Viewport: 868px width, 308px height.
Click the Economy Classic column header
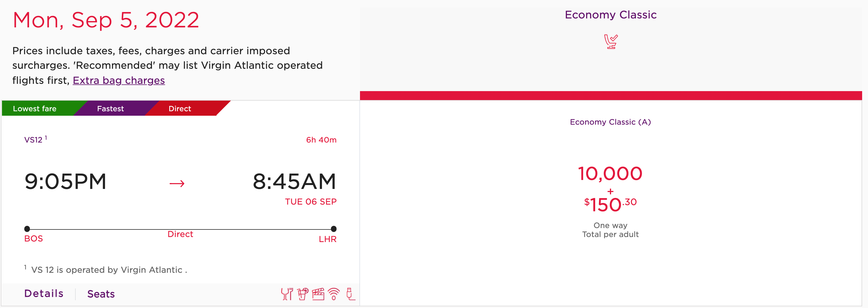(x=611, y=15)
